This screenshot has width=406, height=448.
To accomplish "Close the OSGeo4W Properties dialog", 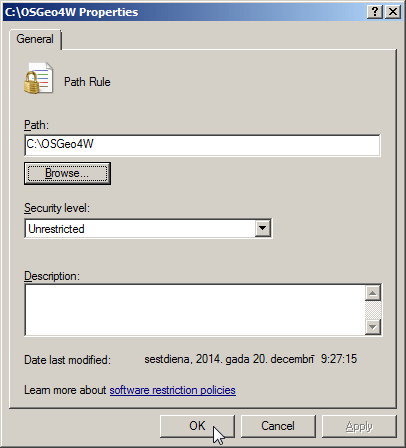I will pos(393,12).
